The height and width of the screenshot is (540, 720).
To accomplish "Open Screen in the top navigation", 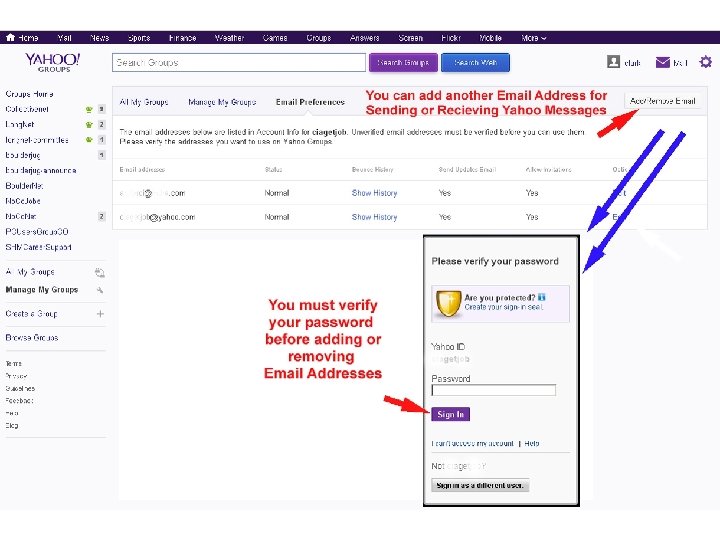I will pyautogui.click(x=411, y=38).
